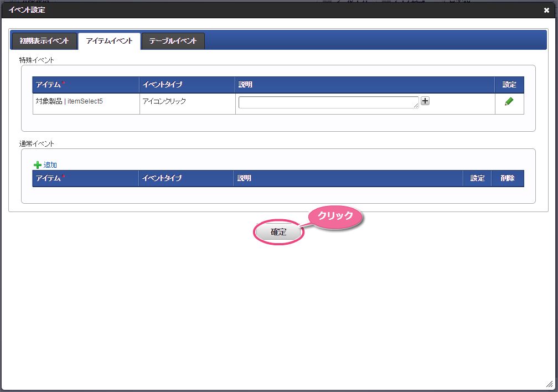
Task: Click the イベント設定 dialog title
Action: (x=27, y=10)
